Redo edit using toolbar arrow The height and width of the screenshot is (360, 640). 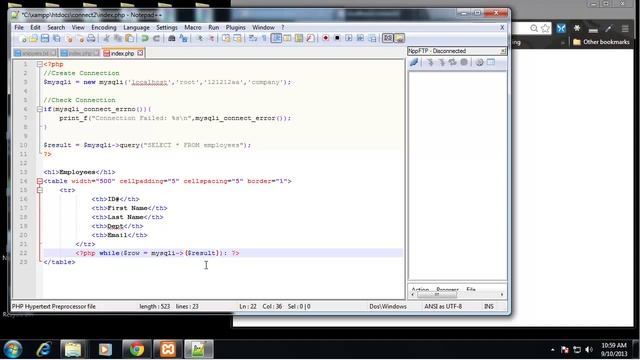[x=156, y=38]
